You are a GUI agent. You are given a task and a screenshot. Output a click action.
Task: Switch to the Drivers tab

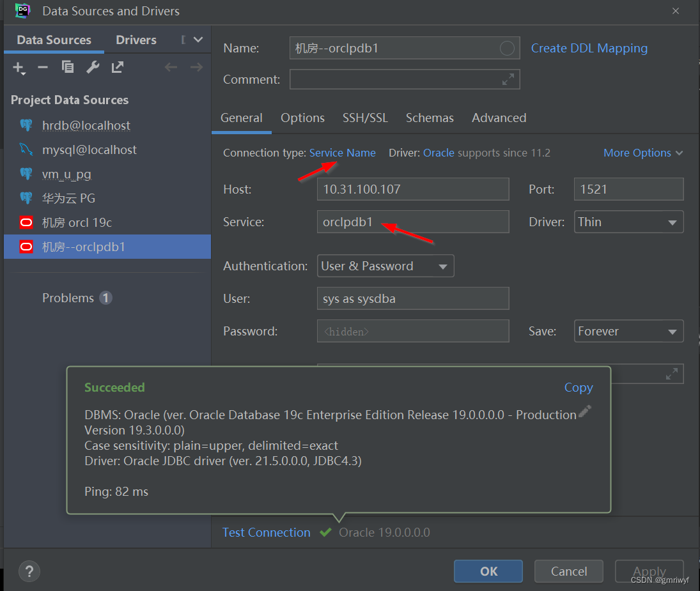point(136,40)
